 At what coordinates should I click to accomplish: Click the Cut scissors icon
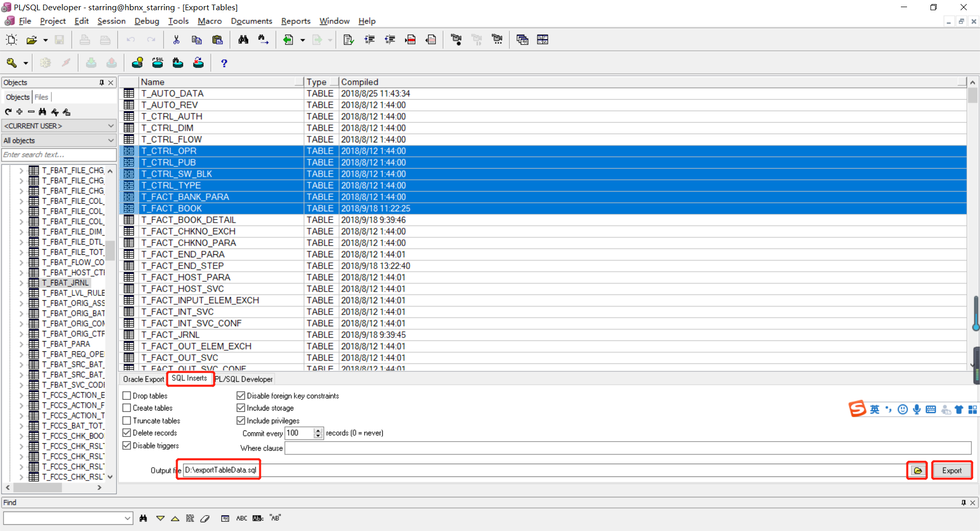pos(176,40)
